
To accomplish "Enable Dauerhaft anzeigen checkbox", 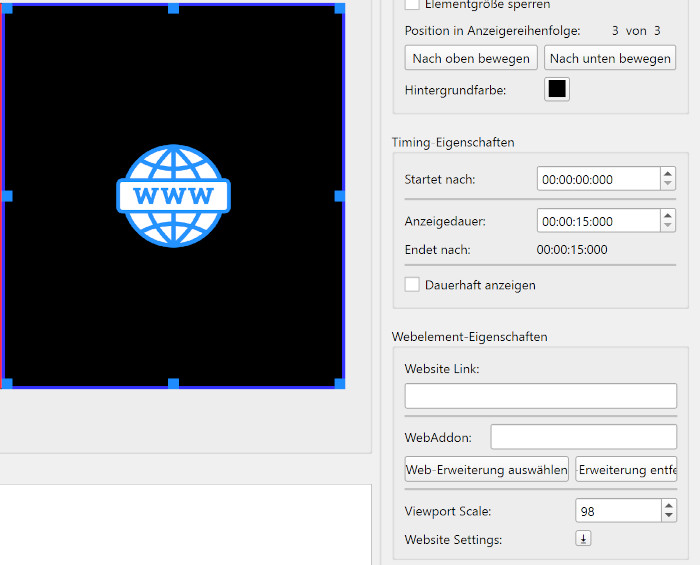I will coord(412,284).
